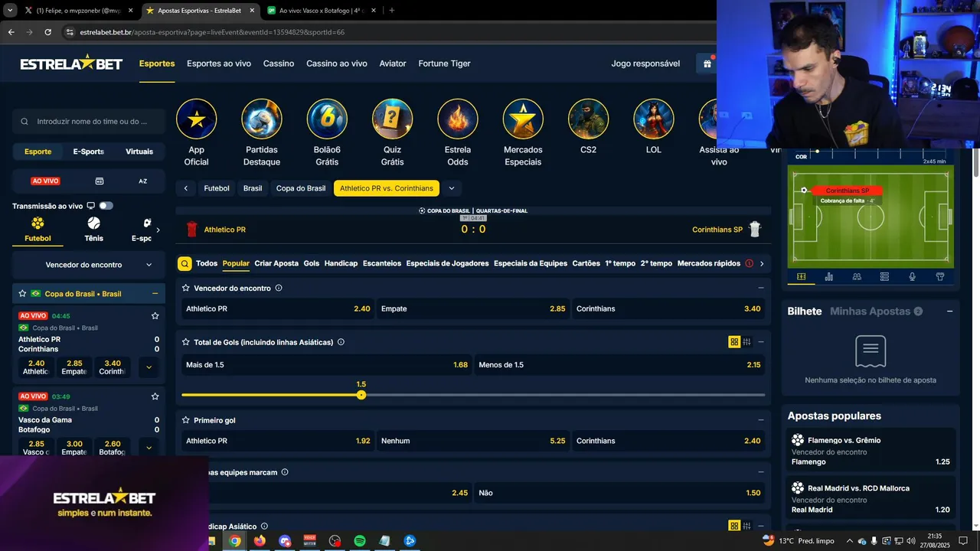Toggle the grid layout for Total de Gols
This screenshot has height=551, width=980.
point(734,342)
